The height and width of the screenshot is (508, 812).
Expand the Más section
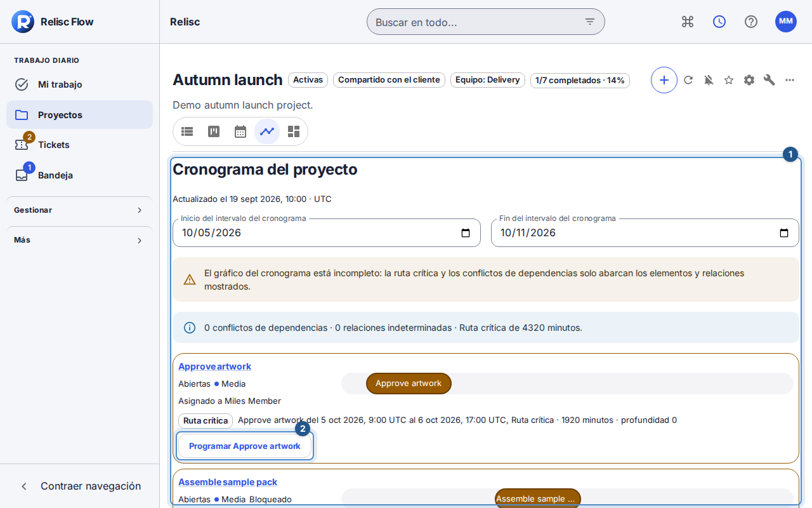(x=80, y=240)
